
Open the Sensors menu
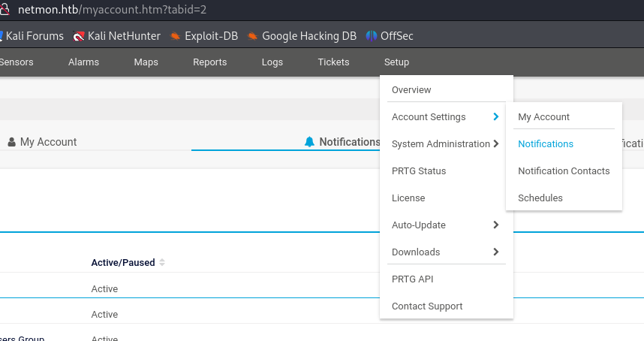(x=17, y=62)
